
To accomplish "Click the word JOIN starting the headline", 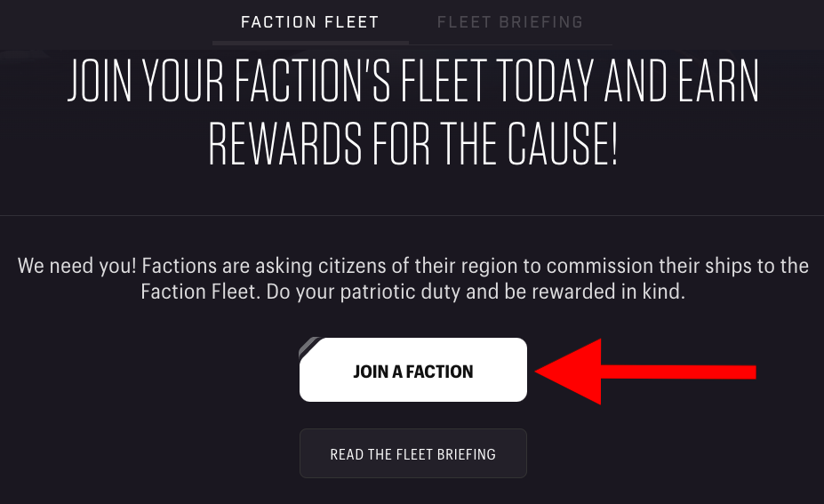I will click(x=100, y=80).
